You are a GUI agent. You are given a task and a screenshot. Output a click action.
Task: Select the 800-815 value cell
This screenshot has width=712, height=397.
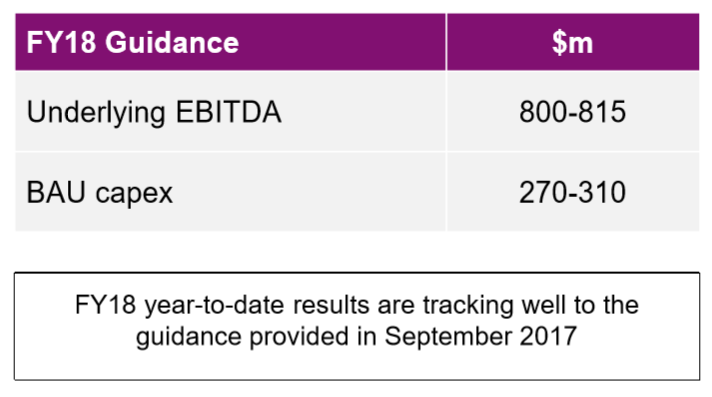[573, 112]
